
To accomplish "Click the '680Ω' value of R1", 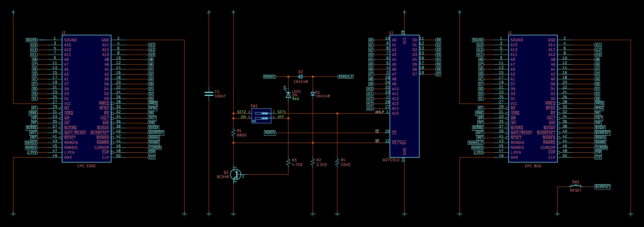I will (242, 135).
